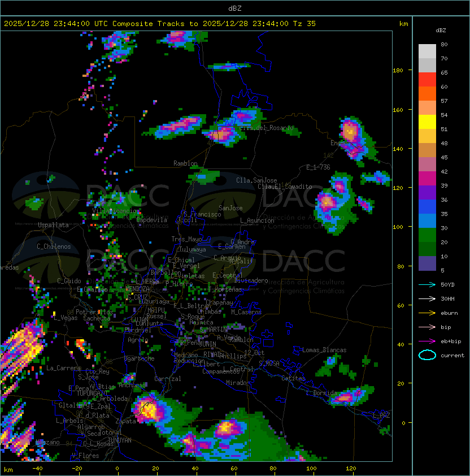Click the yellow eburn arrow in legend
Image resolution: width=470 pixels, height=476 pixels.
pyautogui.click(x=427, y=313)
